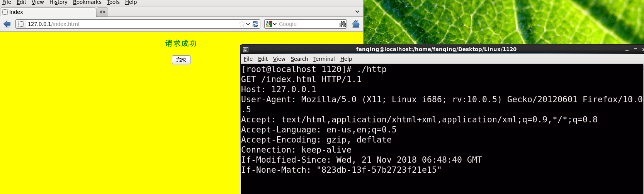
Task: Click the './http' command line in terminal
Action: 314,69
